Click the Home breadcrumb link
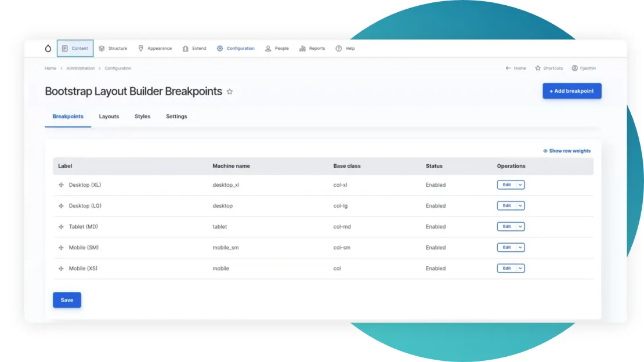Screen dimensions: 644x362 [x=50, y=68]
